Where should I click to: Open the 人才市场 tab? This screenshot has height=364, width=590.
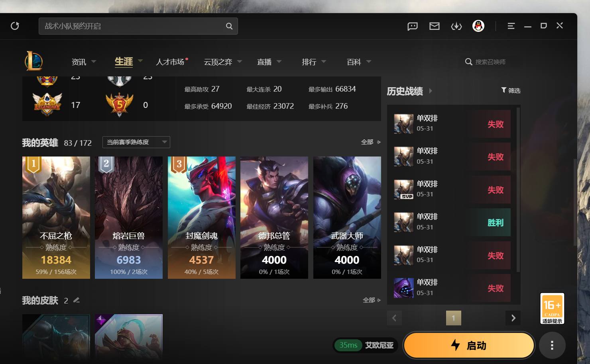tap(170, 62)
